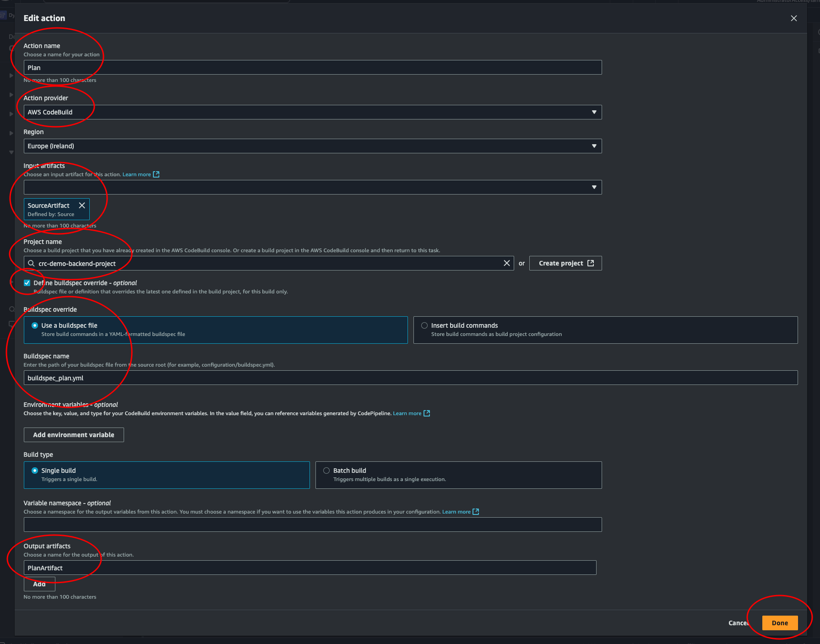Select Use a buildspec file option

[35, 325]
